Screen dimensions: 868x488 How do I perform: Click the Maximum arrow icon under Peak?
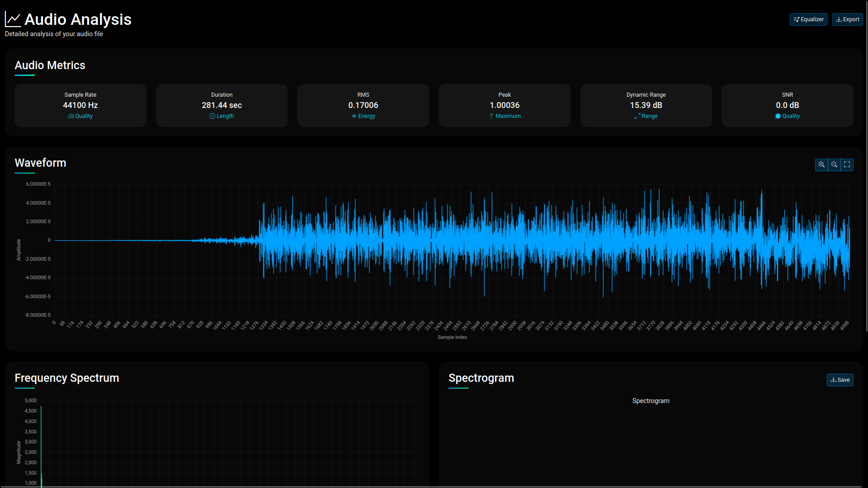[491, 116]
